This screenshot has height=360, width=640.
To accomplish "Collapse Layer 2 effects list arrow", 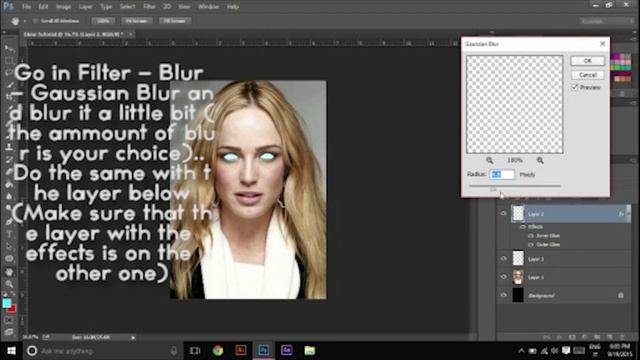I will click(628, 214).
